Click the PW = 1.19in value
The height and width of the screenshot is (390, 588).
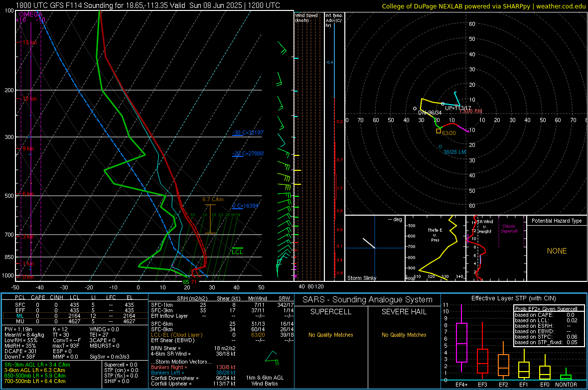18,329
